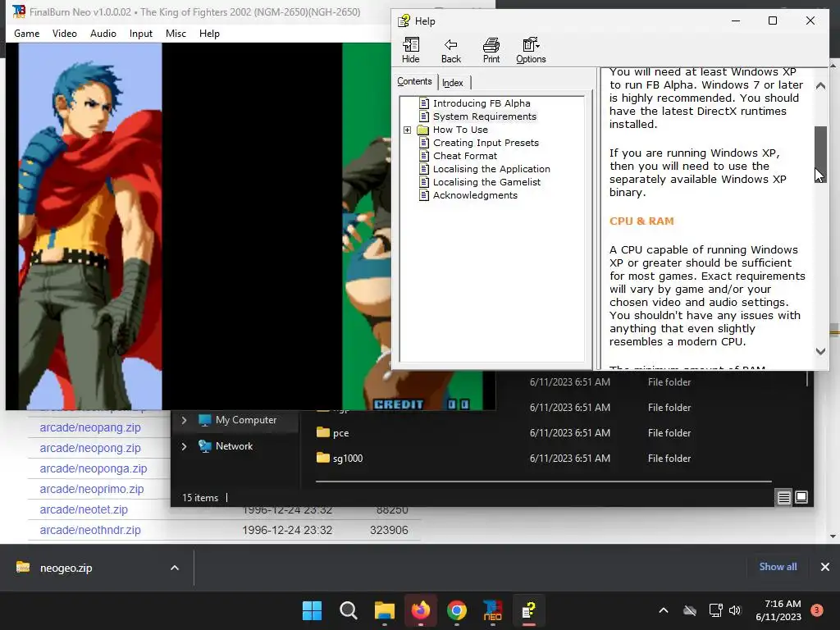Viewport: 840px width, 630px height.
Task: Open the Introducing FB Alpha topic
Action: (x=482, y=103)
